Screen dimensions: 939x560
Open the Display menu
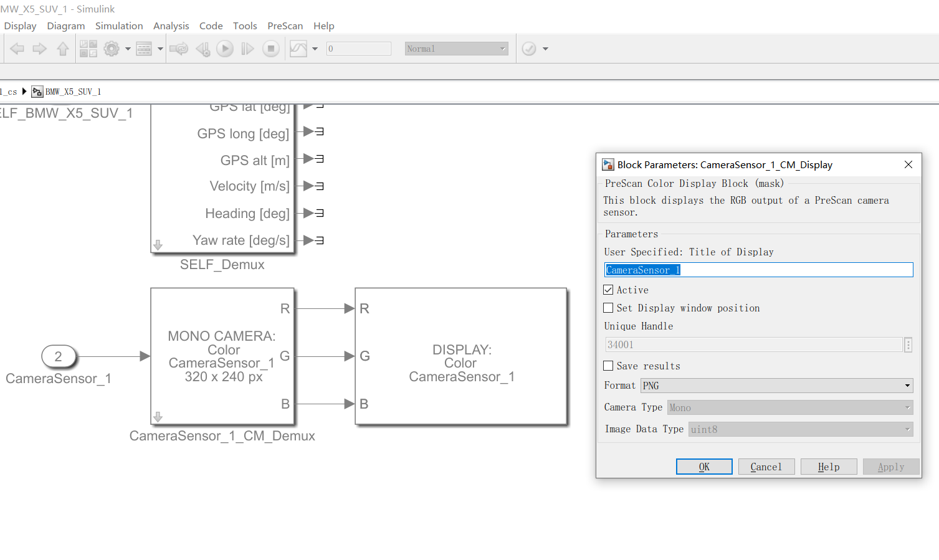coord(20,26)
